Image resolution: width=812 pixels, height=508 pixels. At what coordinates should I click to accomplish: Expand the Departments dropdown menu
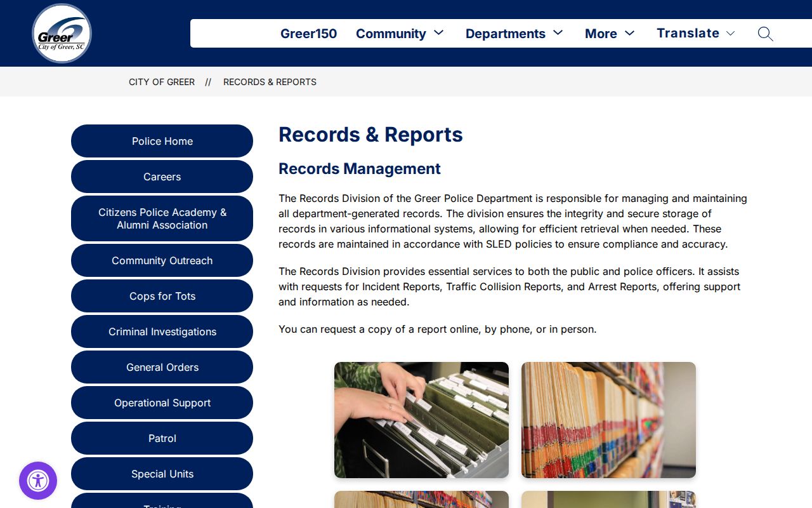(x=514, y=34)
